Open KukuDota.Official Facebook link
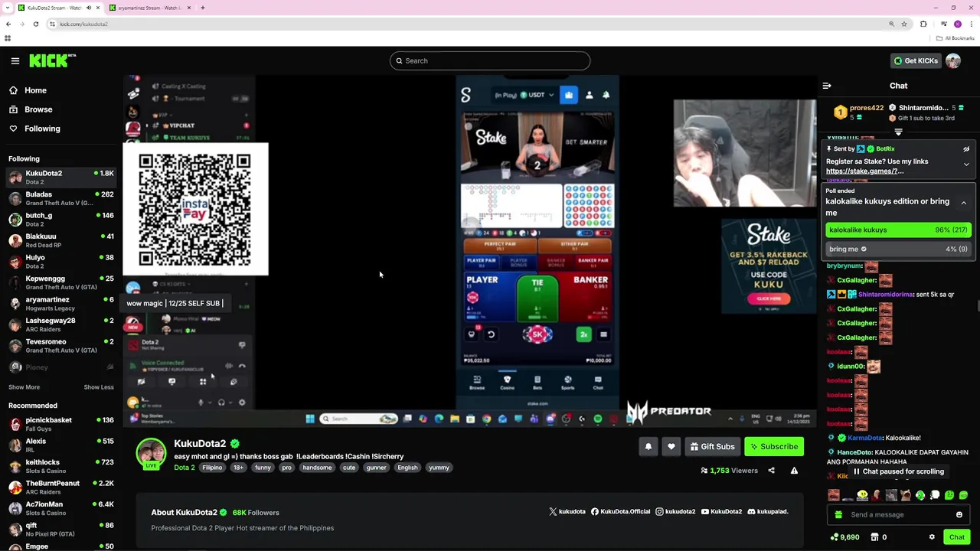The width and height of the screenshot is (980, 551). pos(620,511)
